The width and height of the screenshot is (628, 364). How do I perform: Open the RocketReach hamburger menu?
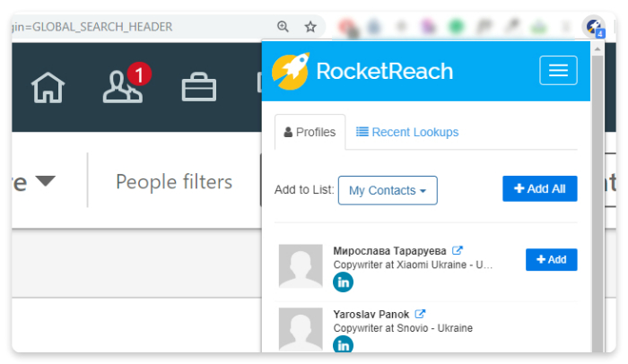tap(558, 71)
